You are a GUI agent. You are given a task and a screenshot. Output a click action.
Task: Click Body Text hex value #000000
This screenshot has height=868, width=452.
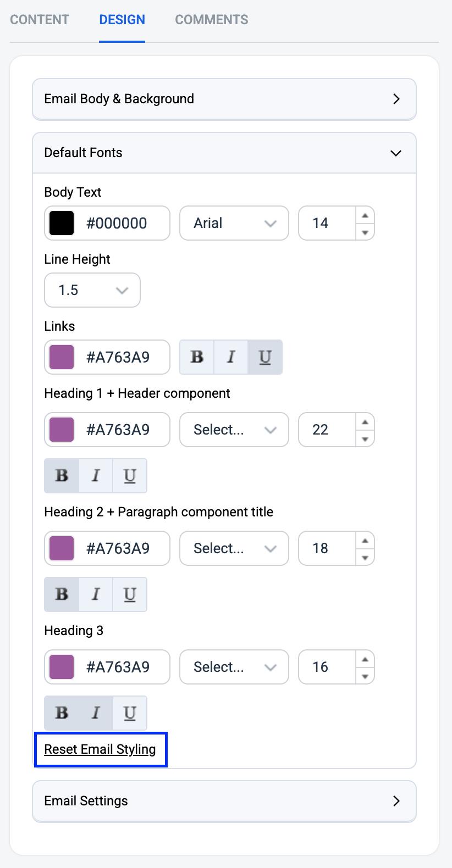click(117, 223)
